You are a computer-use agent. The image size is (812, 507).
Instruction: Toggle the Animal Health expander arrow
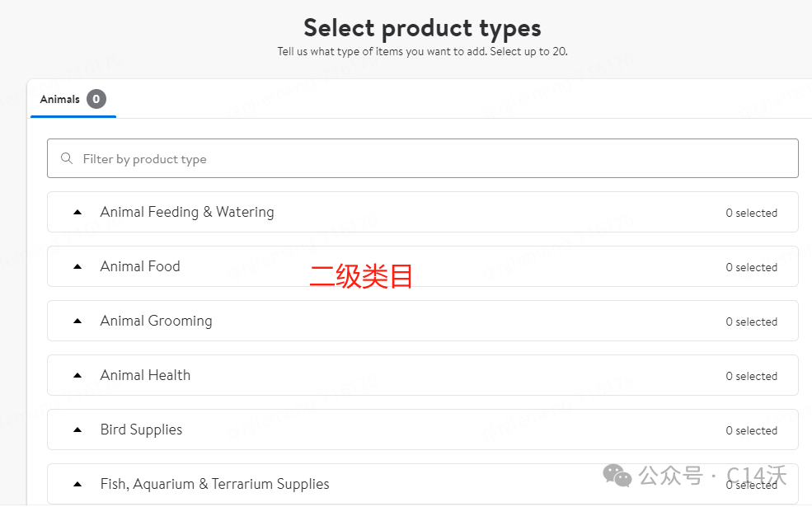(x=77, y=375)
